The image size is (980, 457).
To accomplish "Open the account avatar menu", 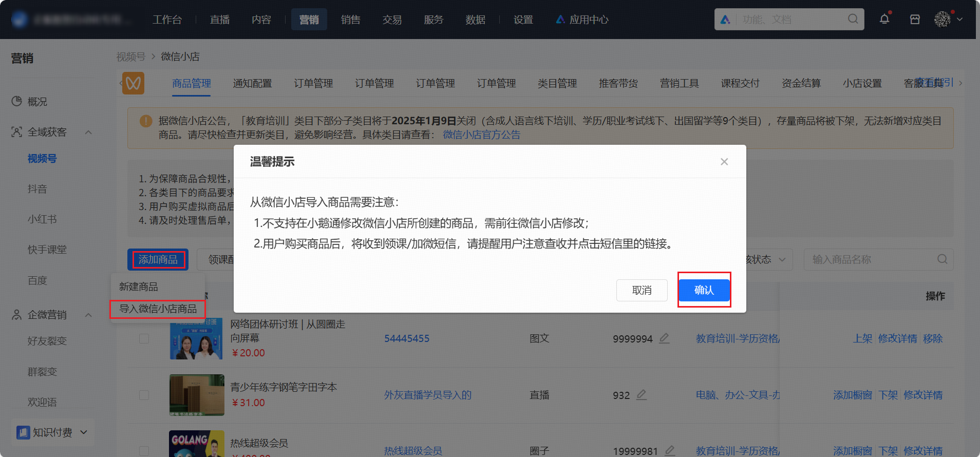I will point(943,20).
